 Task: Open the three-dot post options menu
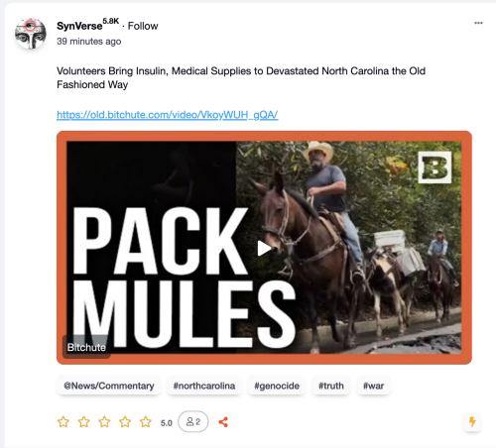pyautogui.click(x=478, y=23)
